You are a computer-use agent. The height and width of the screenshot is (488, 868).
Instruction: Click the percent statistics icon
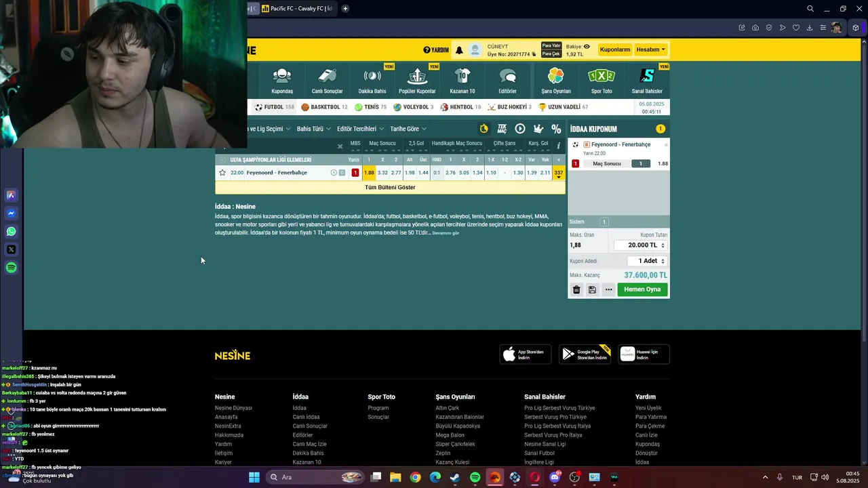pyautogui.click(x=556, y=129)
